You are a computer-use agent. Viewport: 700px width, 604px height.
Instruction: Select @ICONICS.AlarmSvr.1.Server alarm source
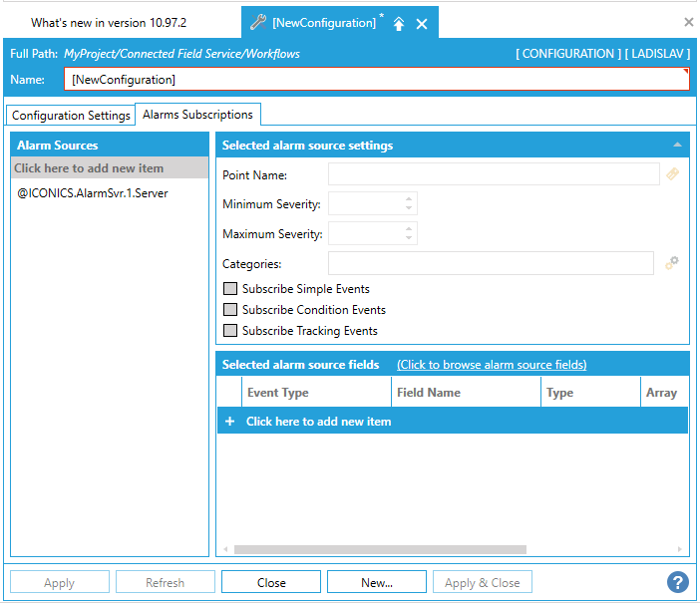[x=93, y=193]
